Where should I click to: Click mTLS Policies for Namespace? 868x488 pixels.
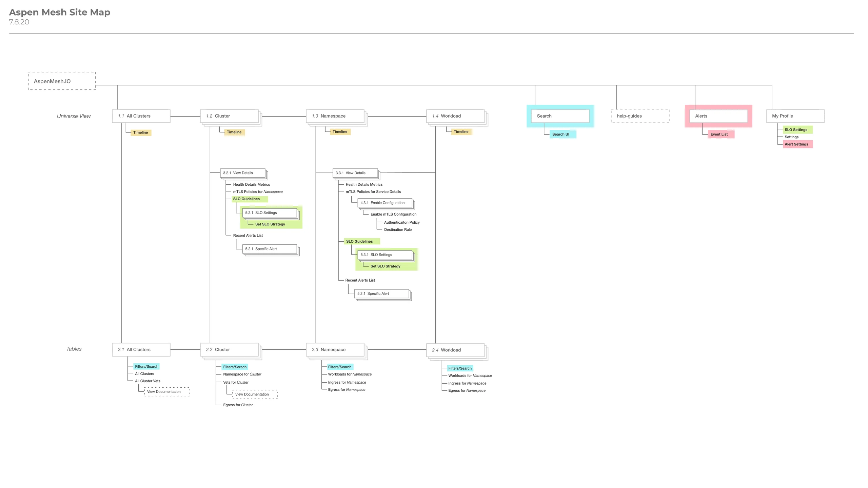[x=258, y=192]
